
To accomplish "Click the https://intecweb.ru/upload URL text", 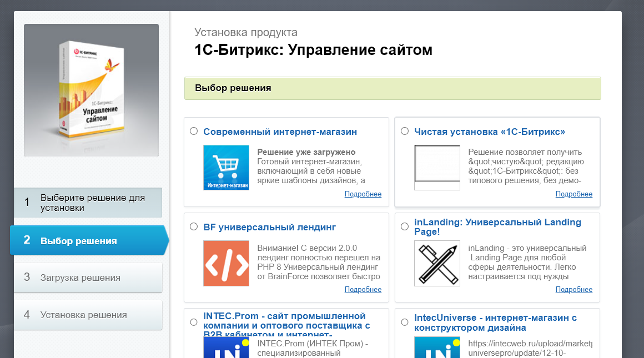I will [530, 348].
